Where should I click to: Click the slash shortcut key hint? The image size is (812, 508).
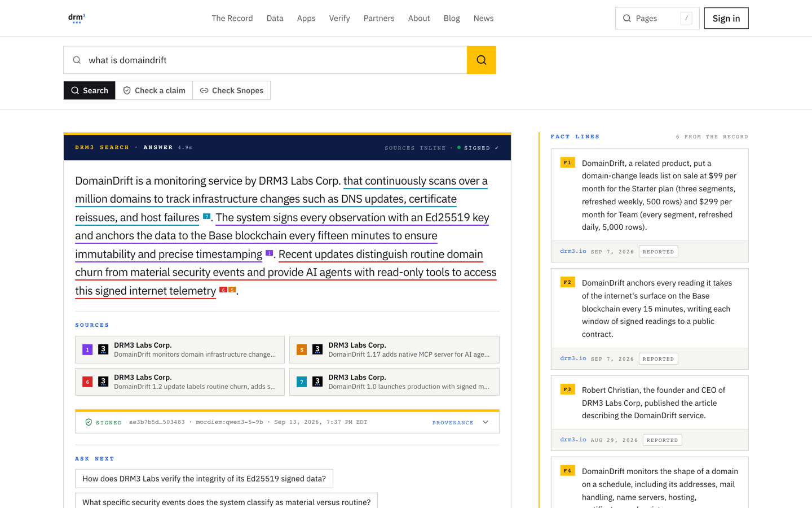(x=686, y=18)
